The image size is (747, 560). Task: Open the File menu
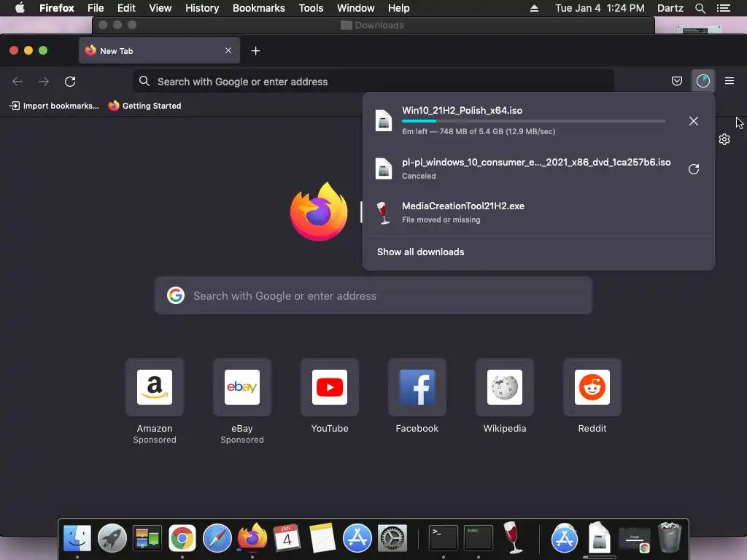(x=96, y=8)
